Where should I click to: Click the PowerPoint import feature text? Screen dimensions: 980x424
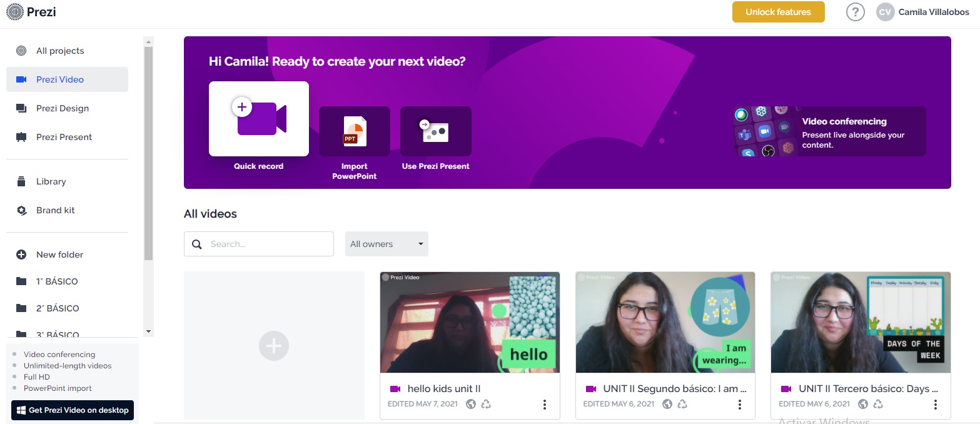(58, 388)
